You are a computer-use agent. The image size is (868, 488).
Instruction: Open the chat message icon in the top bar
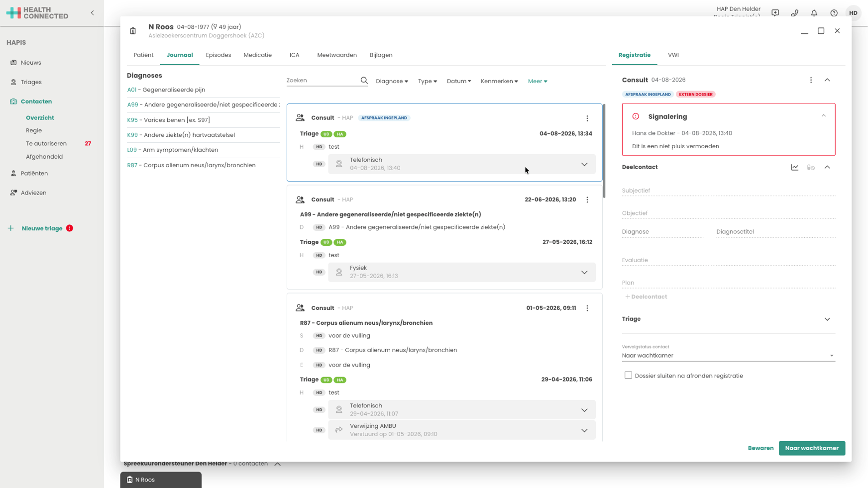[775, 13]
